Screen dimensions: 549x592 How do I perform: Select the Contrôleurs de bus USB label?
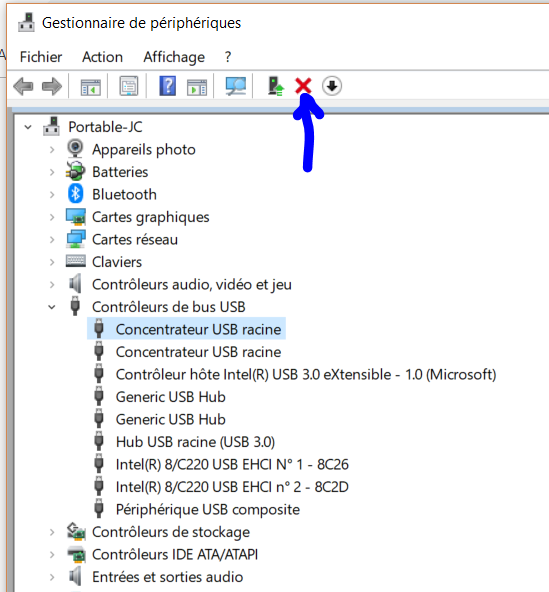[x=169, y=307]
